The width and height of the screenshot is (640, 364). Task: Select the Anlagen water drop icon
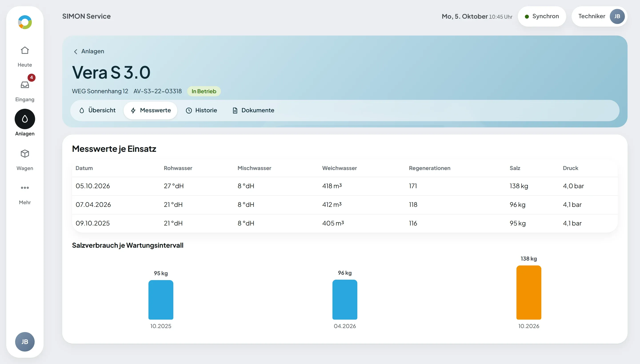(25, 119)
